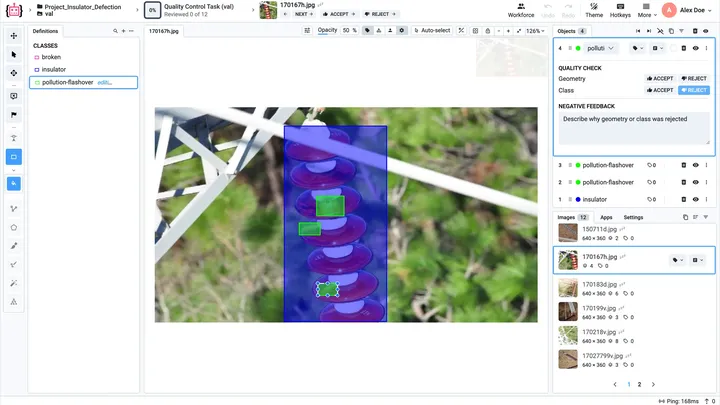Viewport: 720px width, 405px height.
Task: Click the green color dot of object 4
Action: click(x=578, y=48)
